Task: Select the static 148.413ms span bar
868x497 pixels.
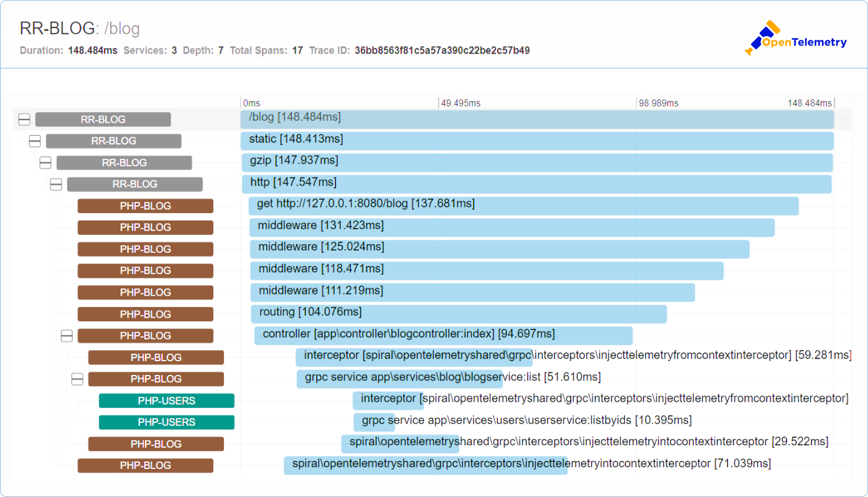Action: tap(536, 141)
